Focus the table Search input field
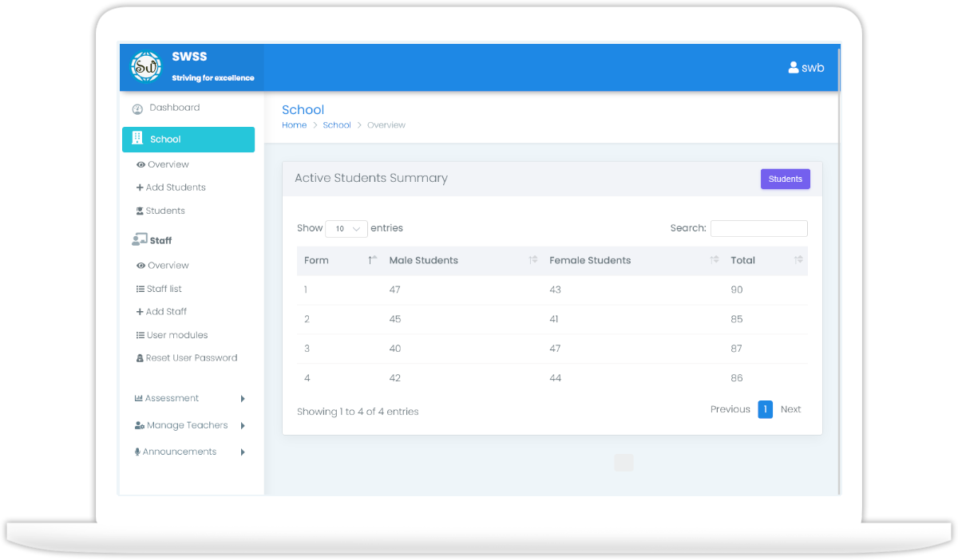Image resolution: width=958 pixels, height=560 pixels. [x=758, y=229]
